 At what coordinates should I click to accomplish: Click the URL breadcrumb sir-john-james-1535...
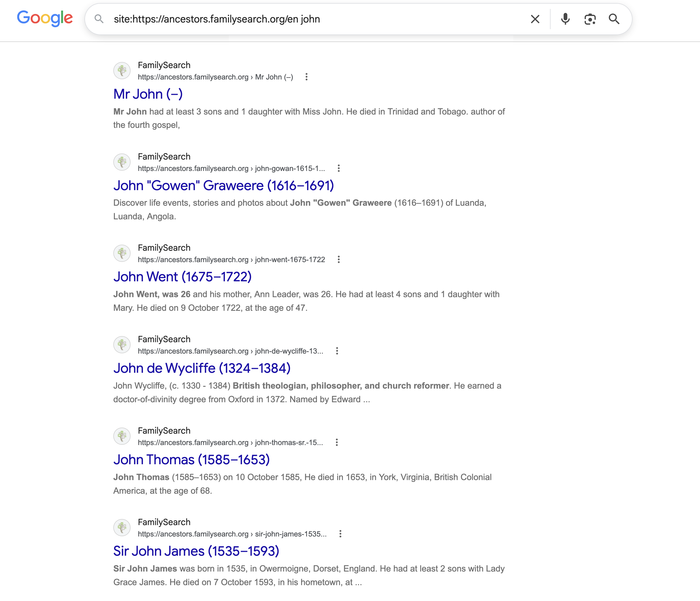[x=232, y=534]
